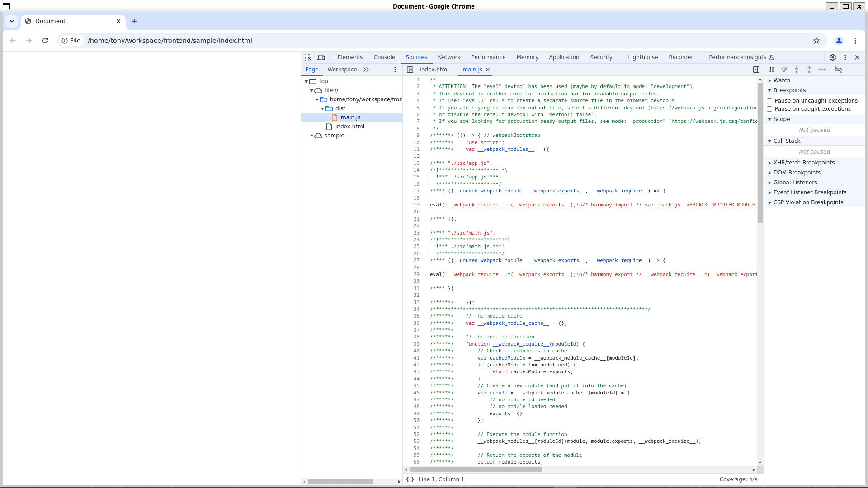Open DevTools customize three-dot menu
868x488 pixels.
point(845,57)
